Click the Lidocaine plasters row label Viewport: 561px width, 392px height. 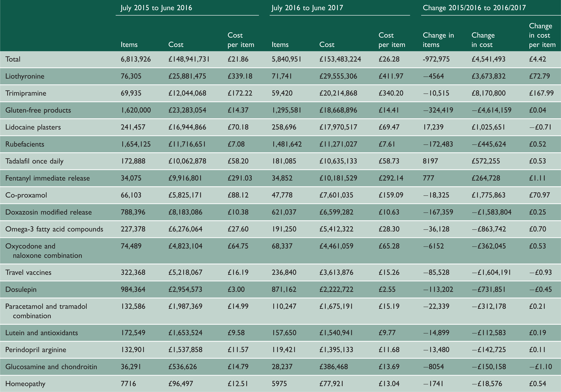33,127
